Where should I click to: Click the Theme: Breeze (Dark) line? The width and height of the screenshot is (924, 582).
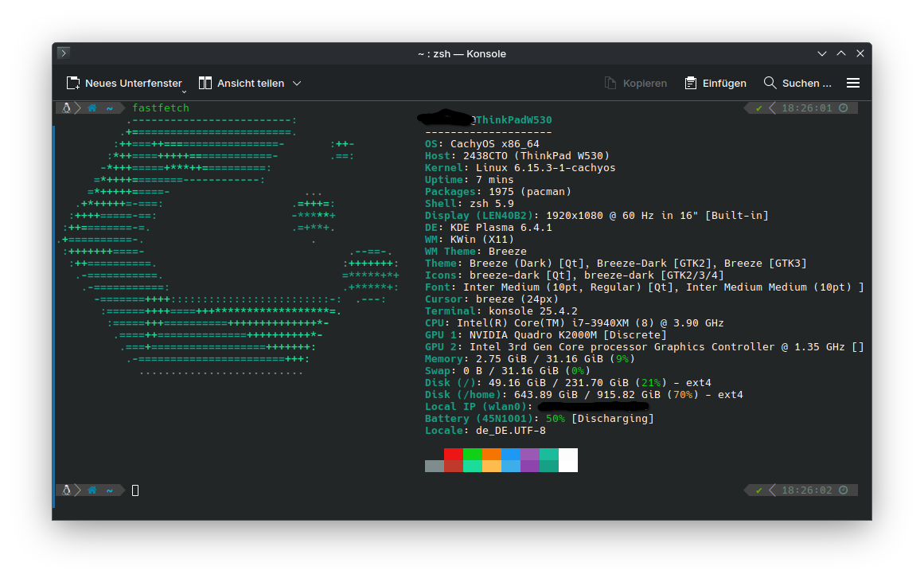(x=616, y=264)
